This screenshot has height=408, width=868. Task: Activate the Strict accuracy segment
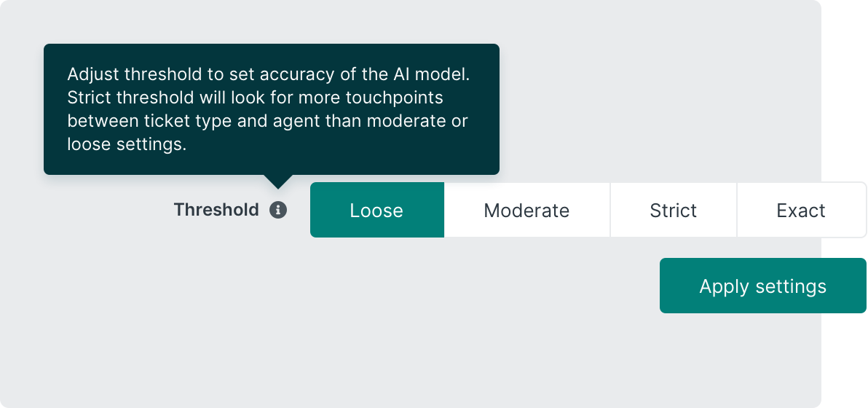coord(674,210)
